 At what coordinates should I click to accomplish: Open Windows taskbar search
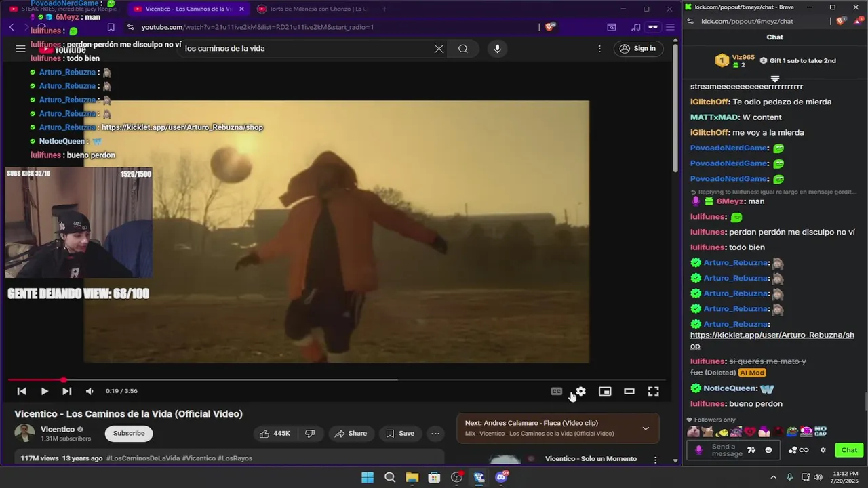(390, 477)
